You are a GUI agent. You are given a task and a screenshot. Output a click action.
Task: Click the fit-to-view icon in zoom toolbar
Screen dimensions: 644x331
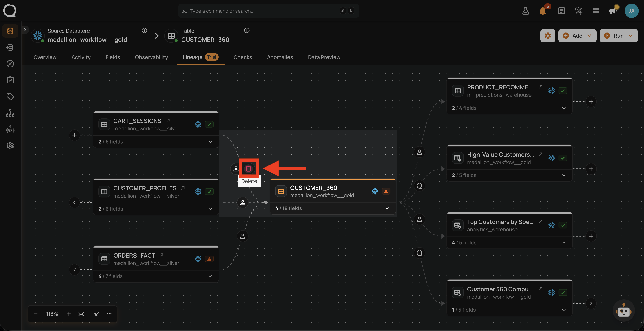(81, 314)
